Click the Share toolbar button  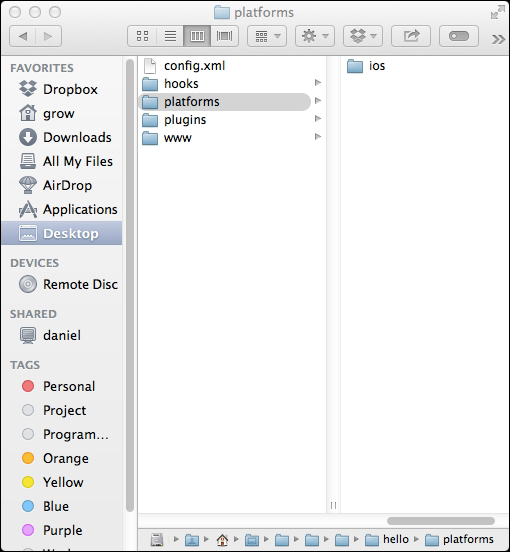(411, 36)
